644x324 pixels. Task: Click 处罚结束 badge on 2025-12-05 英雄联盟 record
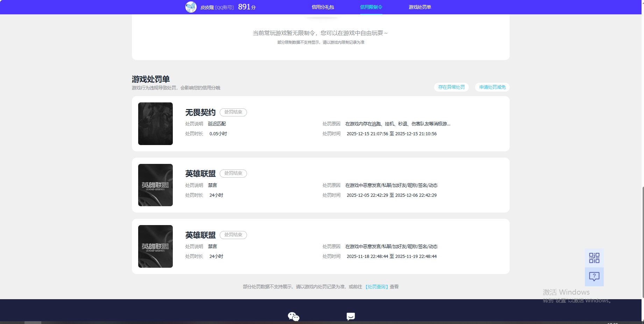[233, 173]
